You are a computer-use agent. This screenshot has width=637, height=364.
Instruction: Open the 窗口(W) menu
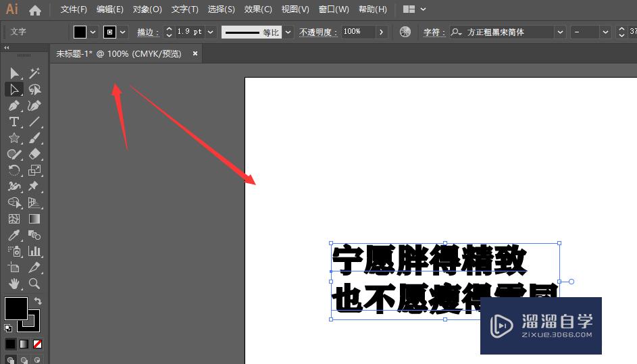tap(334, 9)
